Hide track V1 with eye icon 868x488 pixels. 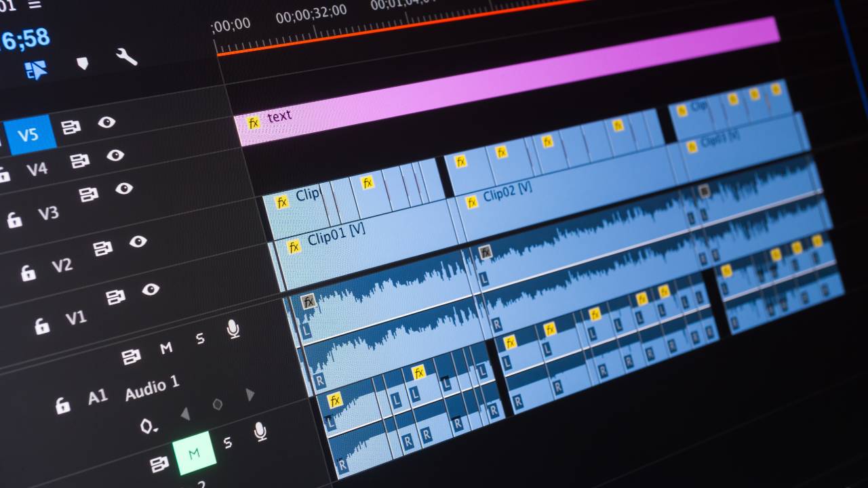[151, 289]
